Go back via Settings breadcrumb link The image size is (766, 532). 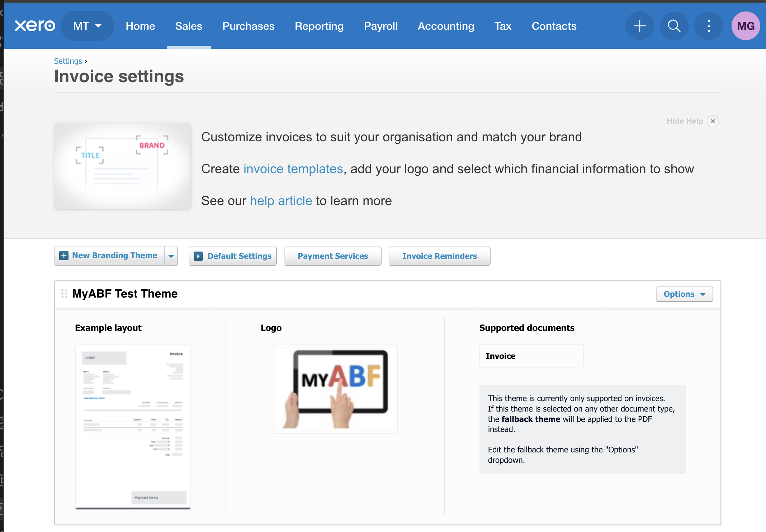[68, 61]
